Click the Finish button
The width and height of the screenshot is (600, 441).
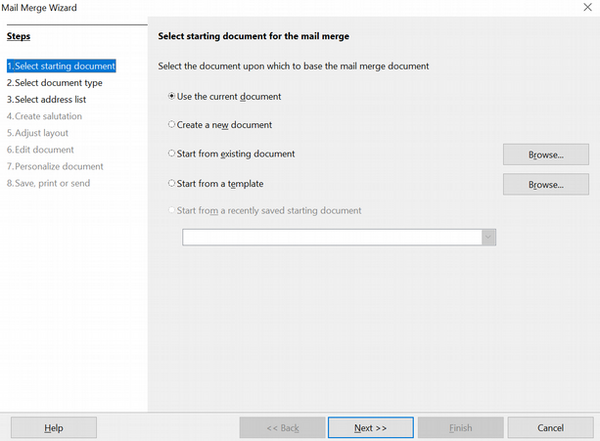[460, 428]
